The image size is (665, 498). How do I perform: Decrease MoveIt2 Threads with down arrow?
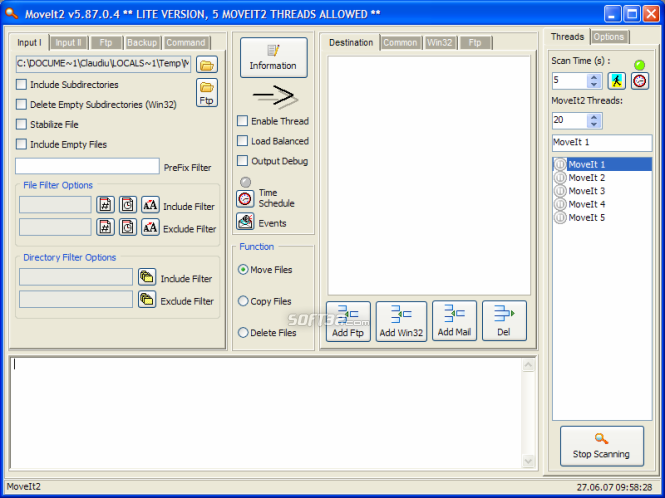tap(594, 124)
